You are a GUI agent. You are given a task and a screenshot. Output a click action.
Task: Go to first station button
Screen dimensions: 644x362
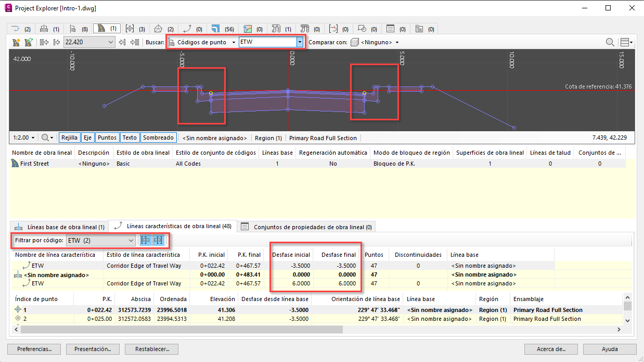44,42
